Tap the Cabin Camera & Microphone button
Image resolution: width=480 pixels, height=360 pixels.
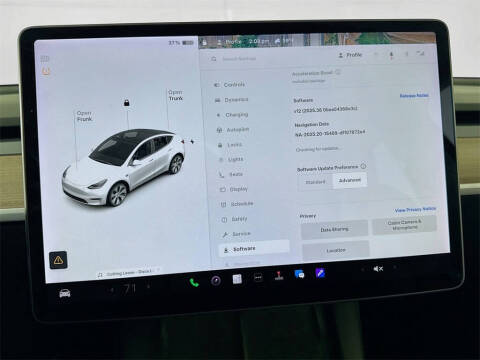coord(404,225)
